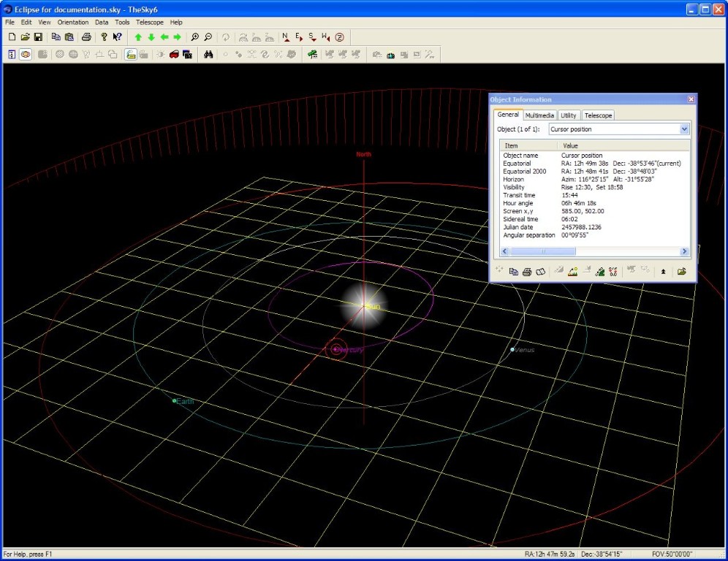Save the sky document via floppy icon
This screenshot has width=728, height=561.
pos(38,37)
